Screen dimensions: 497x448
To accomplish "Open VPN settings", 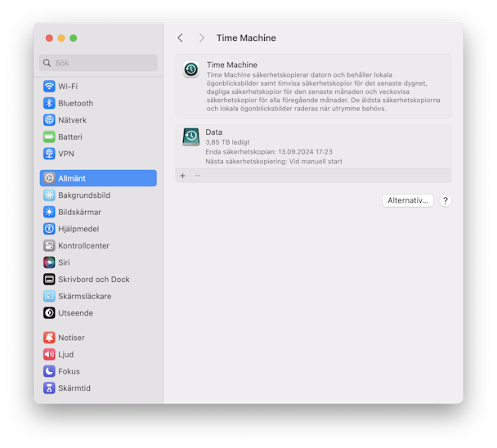I will pyautogui.click(x=98, y=154).
